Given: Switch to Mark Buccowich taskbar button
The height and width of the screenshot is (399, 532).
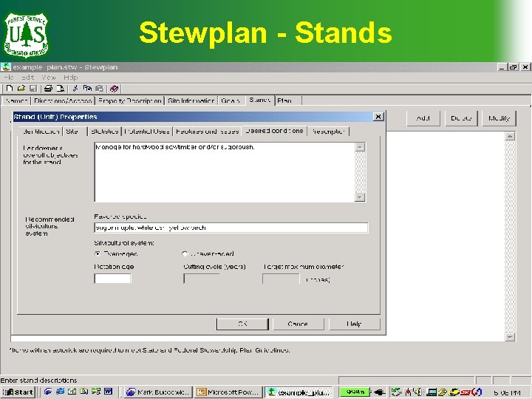Looking at the screenshot, I should (x=158, y=392).
